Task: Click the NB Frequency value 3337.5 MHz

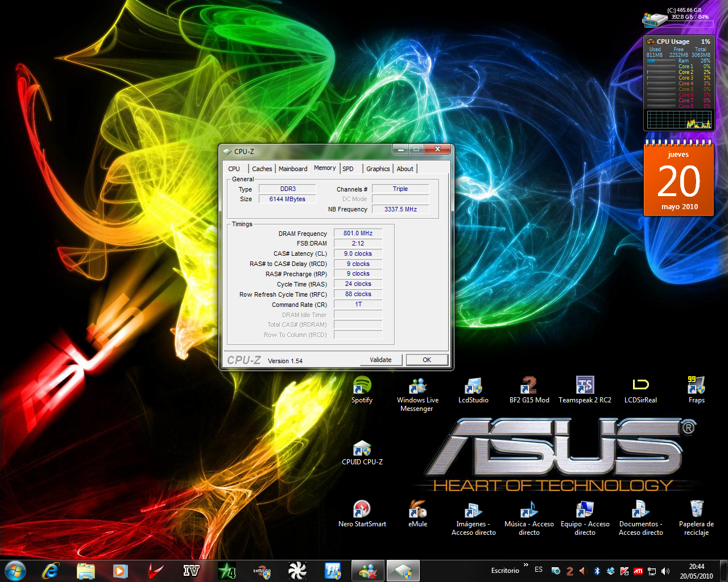Action: click(400, 209)
